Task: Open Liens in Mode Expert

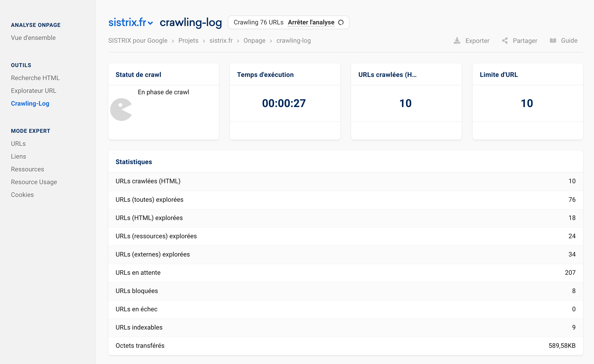Action: (19, 157)
